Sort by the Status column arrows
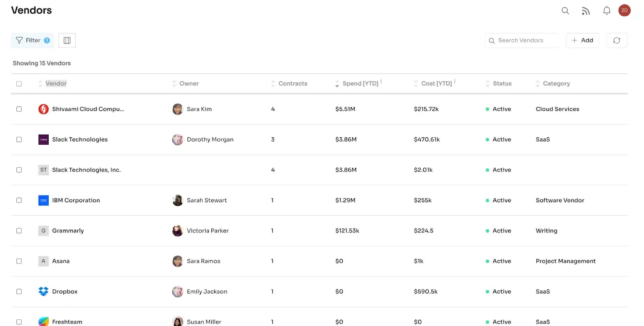Image resolution: width=644 pixels, height=326 pixels. [x=488, y=83]
